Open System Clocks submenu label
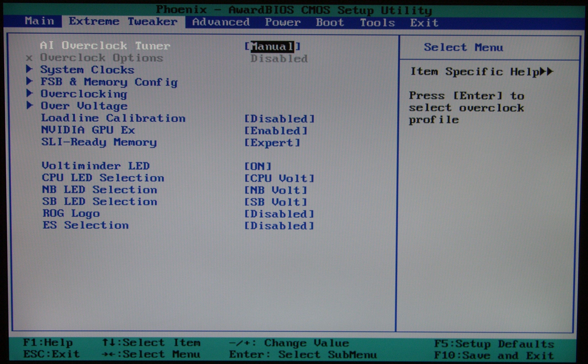This screenshot has height=364, width=588. 87,70
